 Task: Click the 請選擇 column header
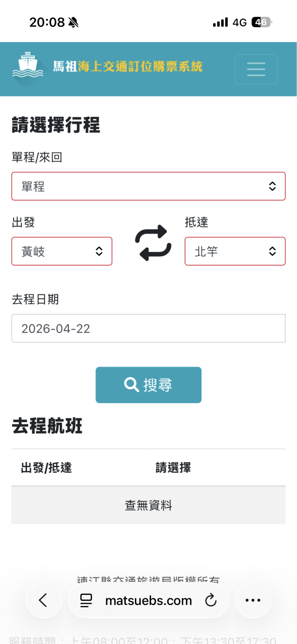tap(173, 468)
